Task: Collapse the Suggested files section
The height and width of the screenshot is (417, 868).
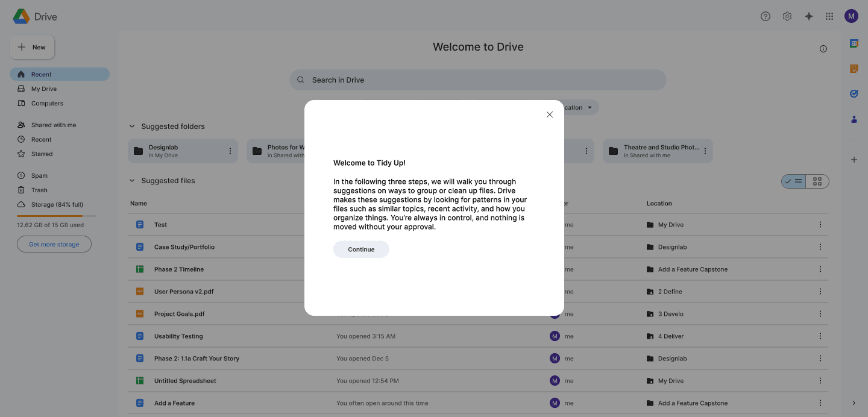Action: (132, 181)
